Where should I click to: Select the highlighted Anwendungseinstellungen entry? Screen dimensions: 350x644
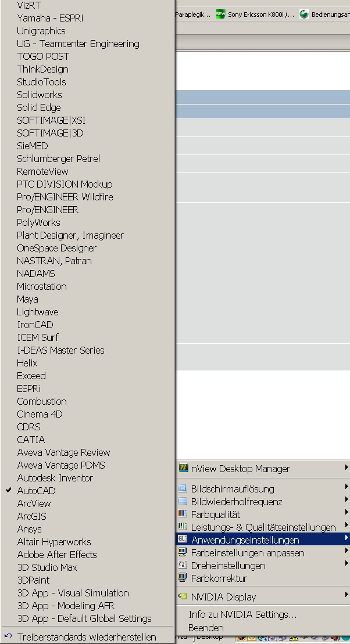[263, 540]
